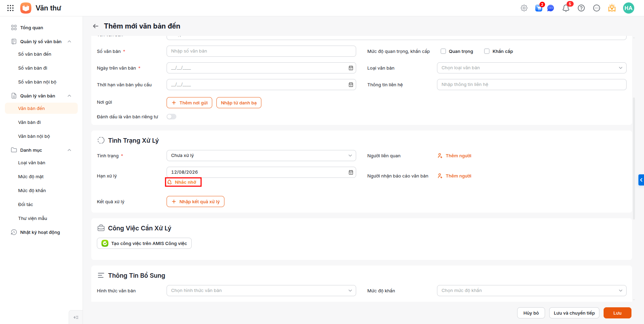Viewport: 644px width, 324px height.
Task: Check the Khẩn cấp checkbox
Action: (x=487, y=51)
